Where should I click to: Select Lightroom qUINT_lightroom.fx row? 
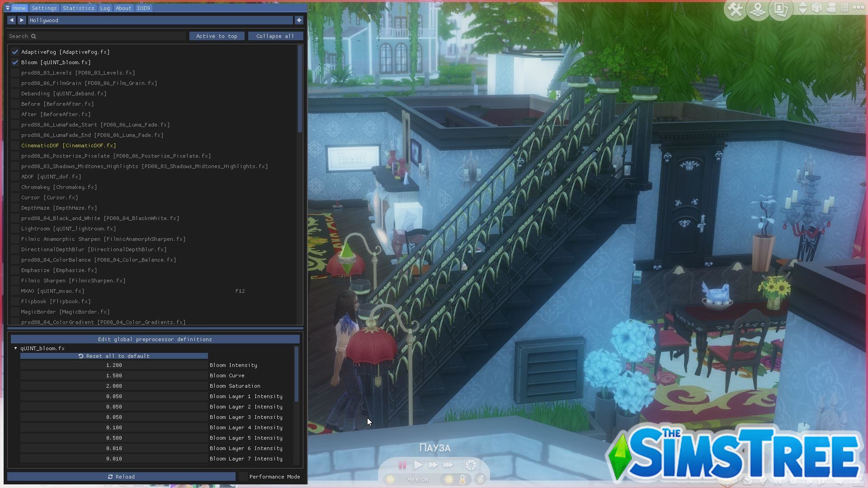tap(69, 229)
